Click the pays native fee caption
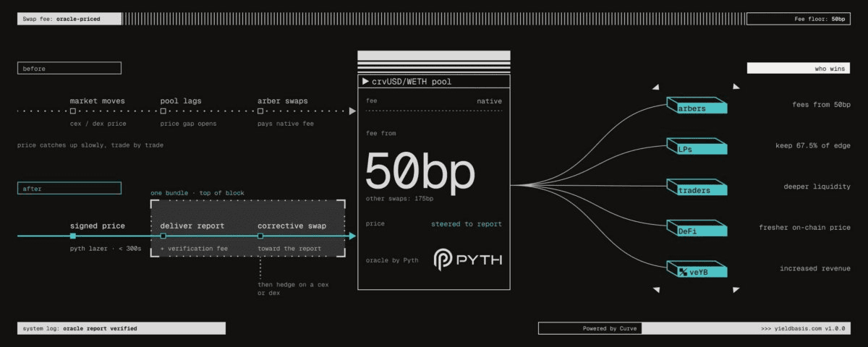The height and width of the screenshot is (347, 868). tap(286, 124)
